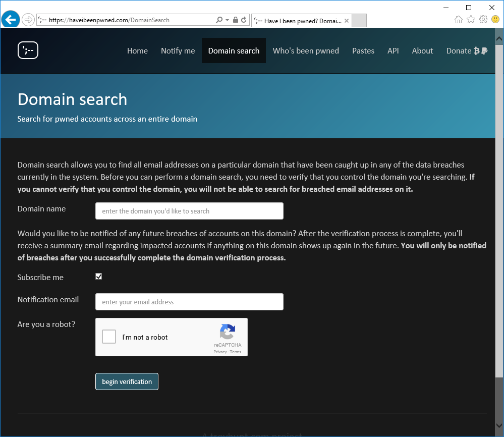The width and height of the screenshot is (504, 437).
Task: Click the browser Back arrow button
Action: [x=11, y=20]
